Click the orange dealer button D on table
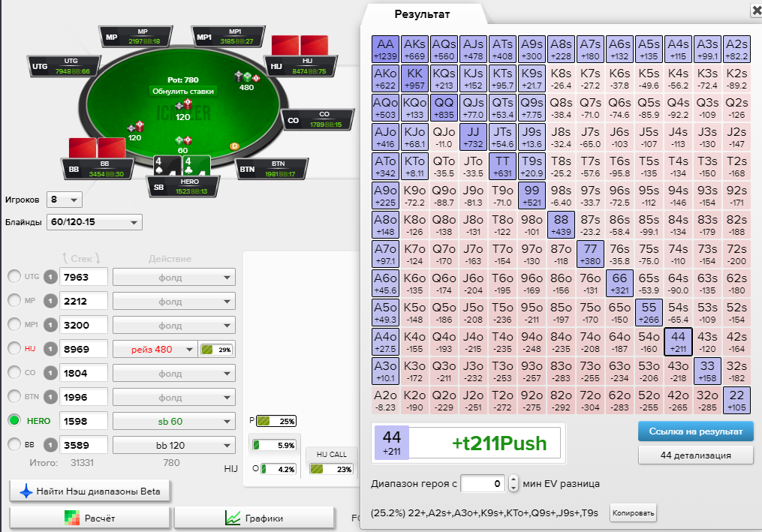 tap(234, 146)
